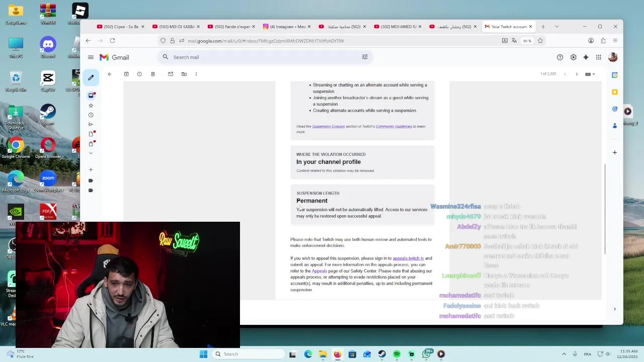Screen dimensions: 644x362
Task: Open Snoozed clock icon in Gmail sidebar
Action: coord(91,115)
